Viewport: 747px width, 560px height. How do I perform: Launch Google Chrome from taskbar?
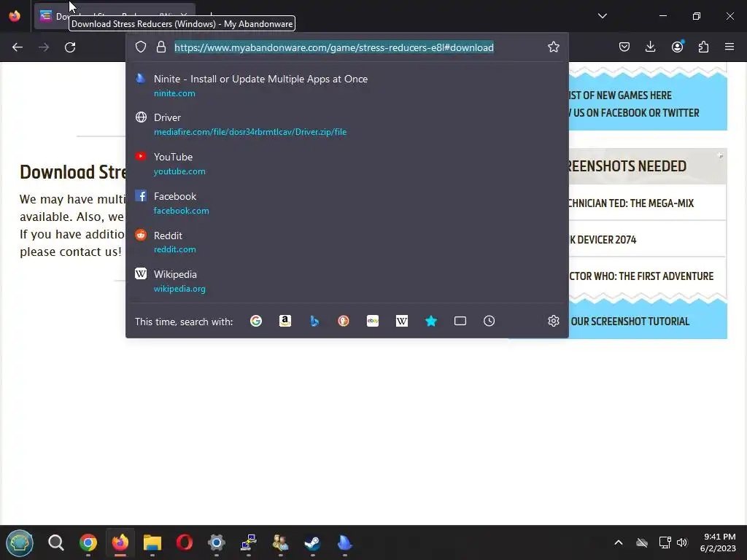[x=88, y=542]
